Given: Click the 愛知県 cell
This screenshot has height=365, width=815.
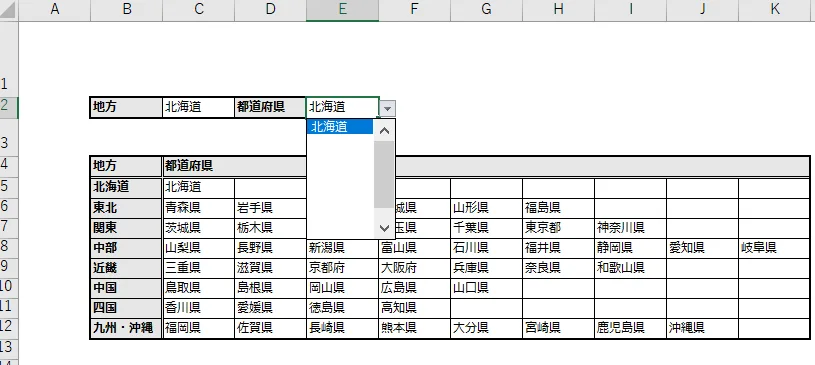Looking at the screenshot, I should pyautogui.click(x=702, y=247).
